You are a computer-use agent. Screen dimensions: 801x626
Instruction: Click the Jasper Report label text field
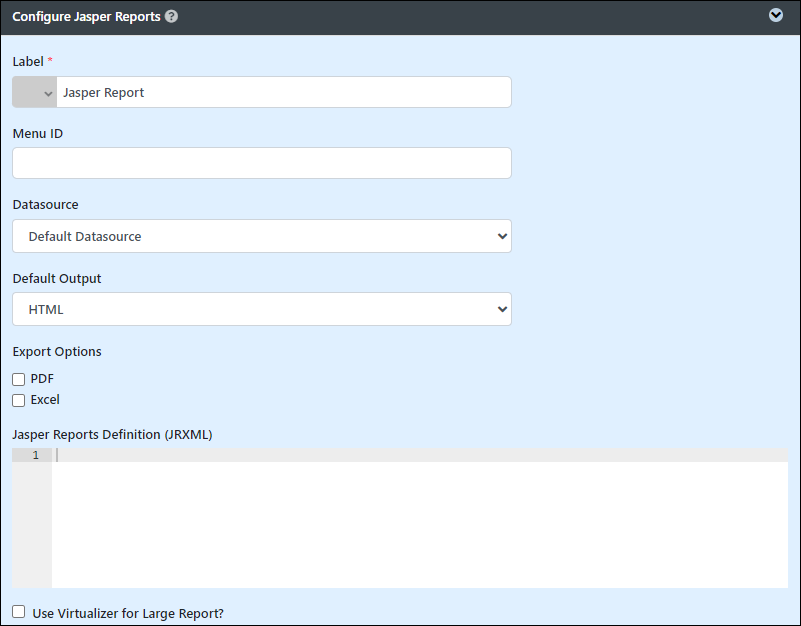coord(284,92)
